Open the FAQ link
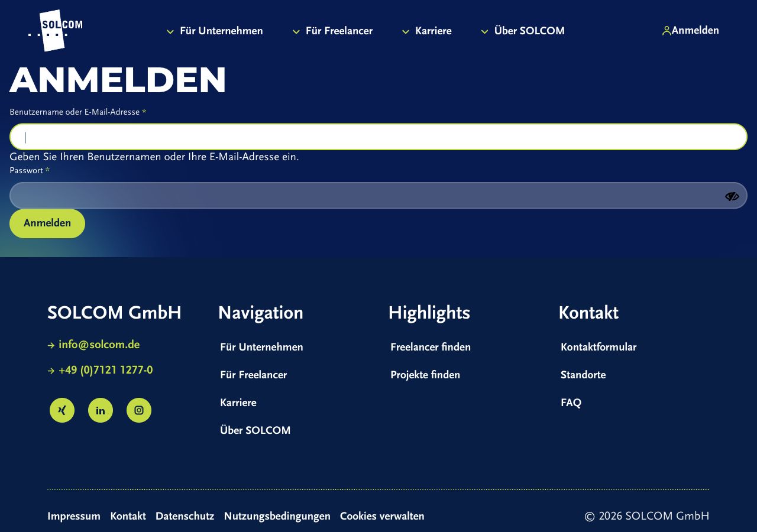The height and width of the screenshot is (532, 757). 571,403
